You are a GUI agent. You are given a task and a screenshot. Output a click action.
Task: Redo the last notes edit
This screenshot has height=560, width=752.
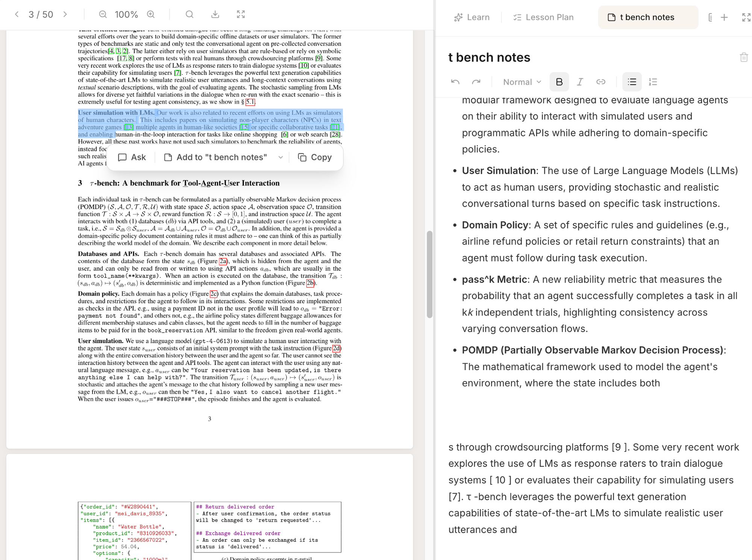pos(476,82)
